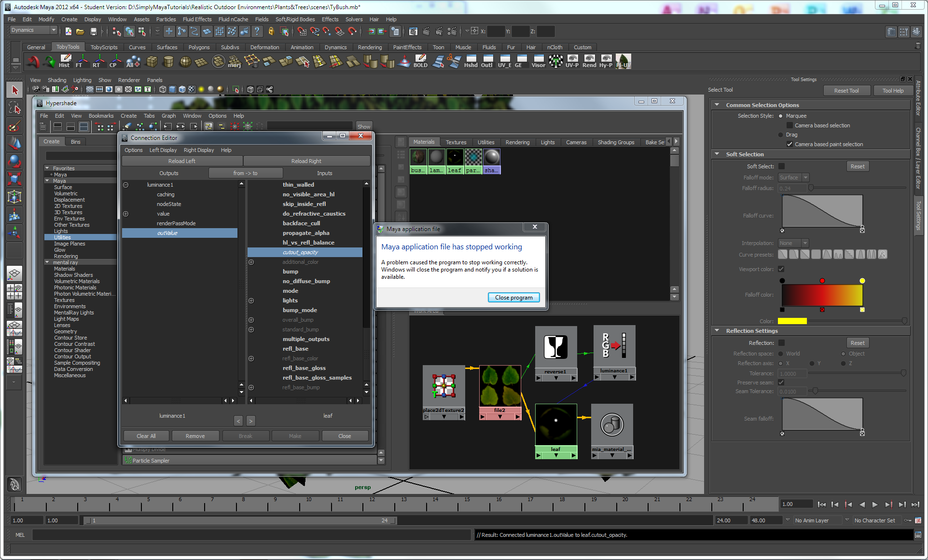Click the Hist shelf icon
This screenshot has width=928, height=560.
point(64,61)
